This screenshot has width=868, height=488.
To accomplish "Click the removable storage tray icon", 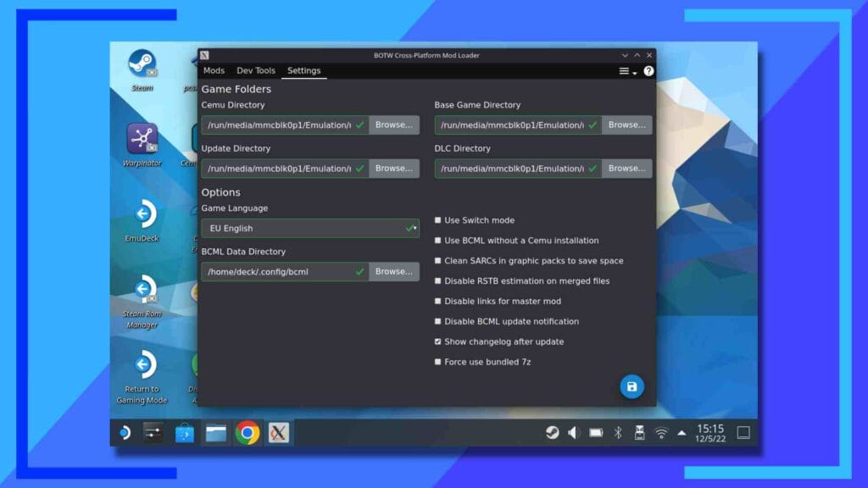I will tap(639, 433).
